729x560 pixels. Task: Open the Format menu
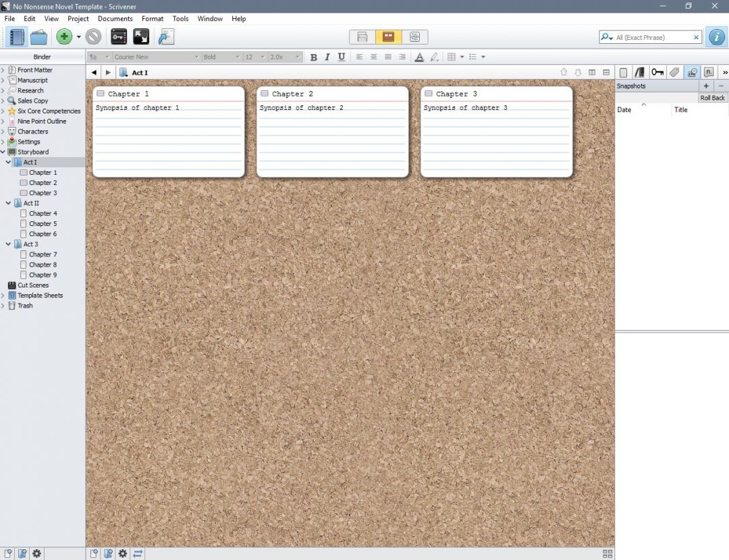pos(153,19)
